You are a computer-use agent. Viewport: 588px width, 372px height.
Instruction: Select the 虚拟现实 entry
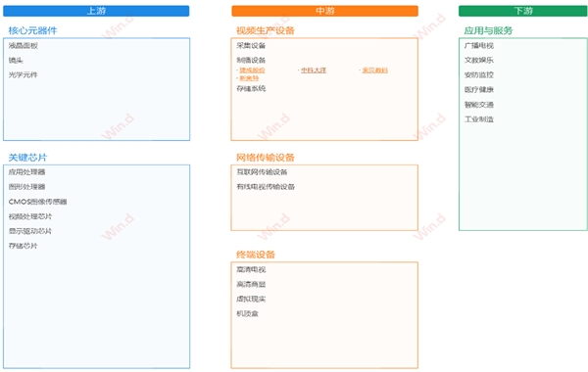pos(251,299)
